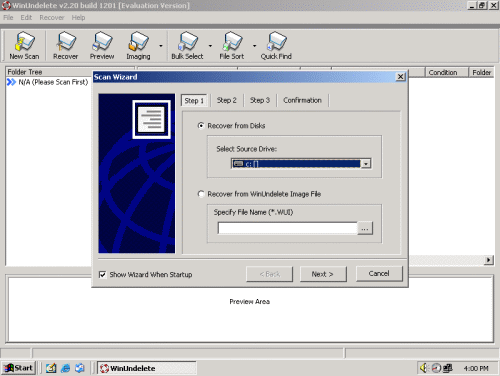This screenshot has width=500, height=376.
Task: Select Recover from Disks radio option
Action: [201, 126]
